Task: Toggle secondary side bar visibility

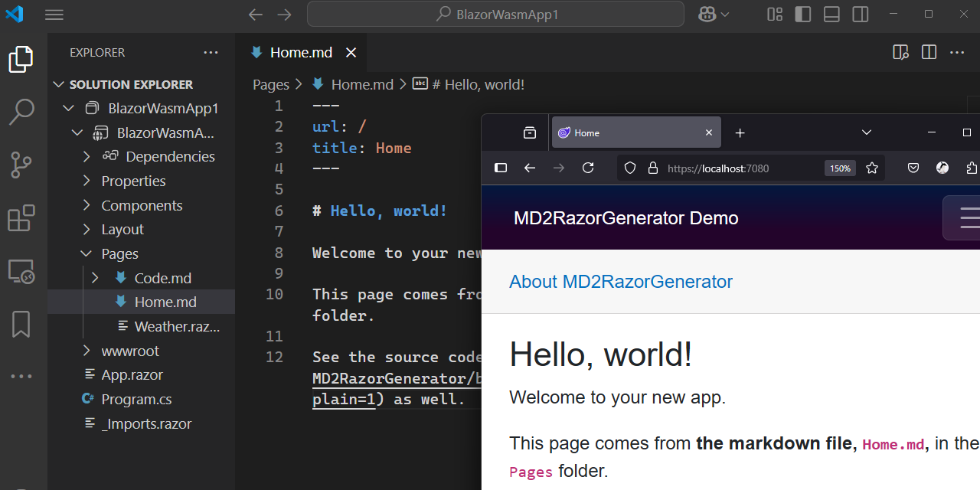Action: (x=861, y=15)
